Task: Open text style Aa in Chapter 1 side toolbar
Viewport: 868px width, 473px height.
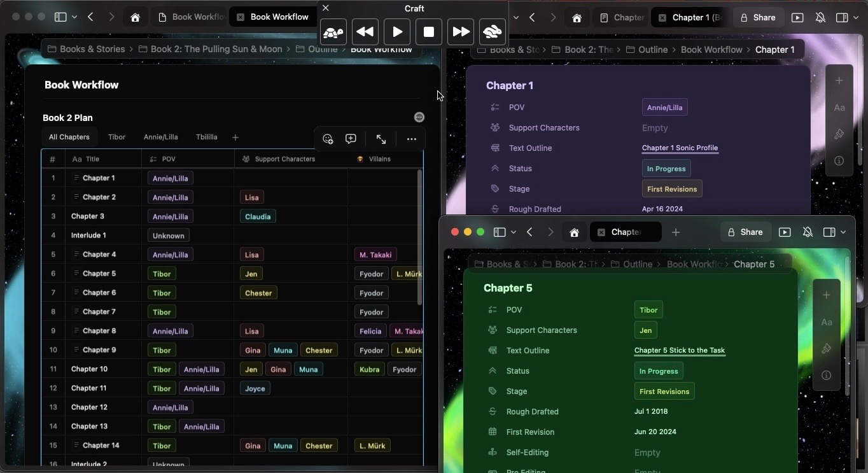Action: pos(839,108)
